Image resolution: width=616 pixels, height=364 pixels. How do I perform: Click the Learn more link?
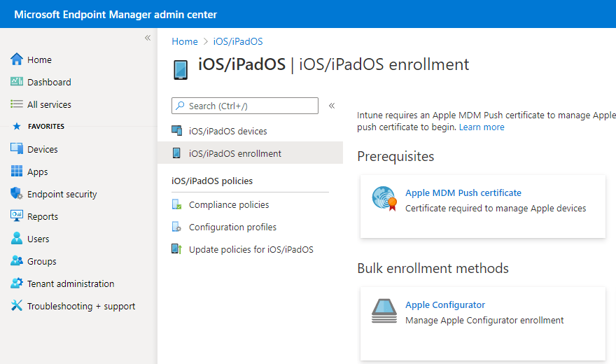click(x=482, y=127)
